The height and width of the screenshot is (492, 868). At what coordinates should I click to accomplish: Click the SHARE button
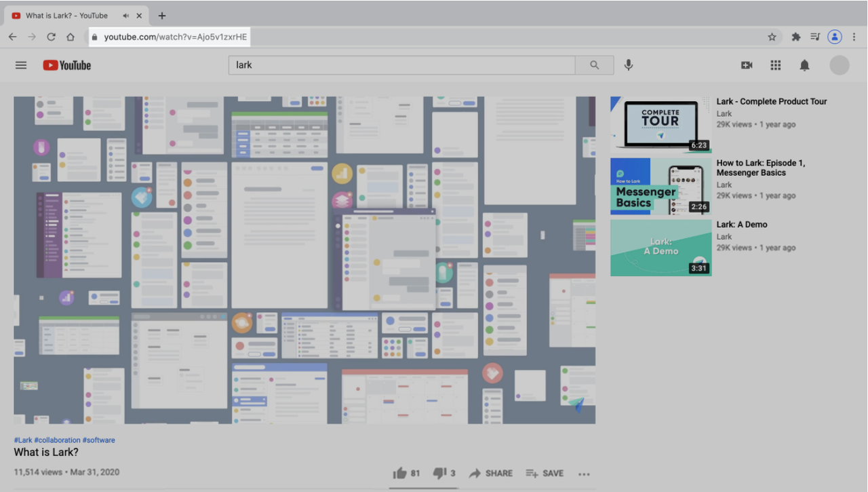tap(491, 473)
